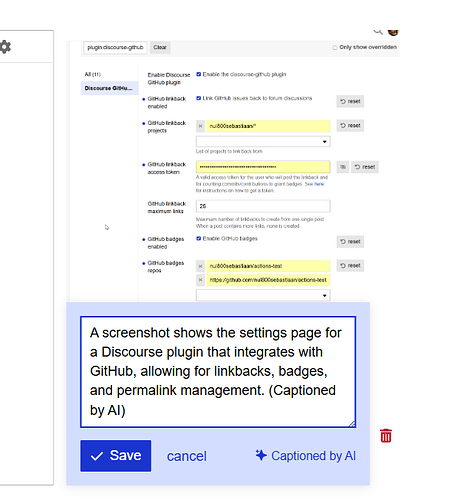473x500 pixels.
Task: Open the badges repos dropdown
Action: pyautogui.click(x=263, y=295)
